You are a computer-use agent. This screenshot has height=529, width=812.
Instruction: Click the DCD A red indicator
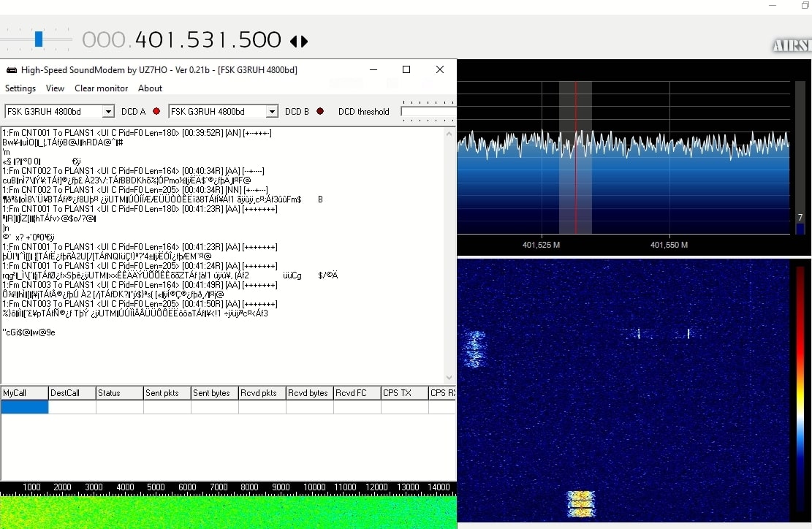(x=156, y=112)
